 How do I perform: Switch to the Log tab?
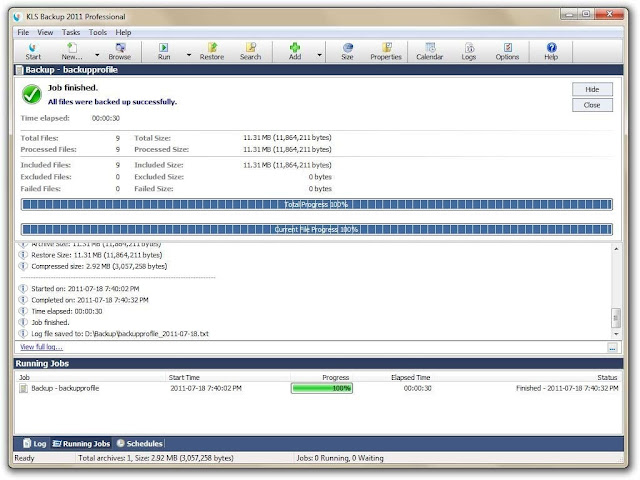point(34,443)
